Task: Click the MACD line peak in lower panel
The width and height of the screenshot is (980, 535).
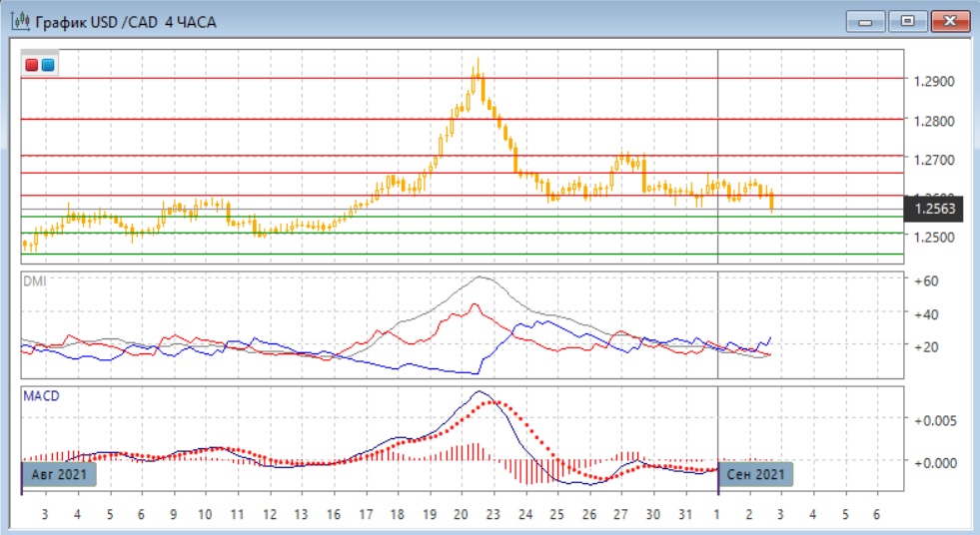Action: click(480, 392)
